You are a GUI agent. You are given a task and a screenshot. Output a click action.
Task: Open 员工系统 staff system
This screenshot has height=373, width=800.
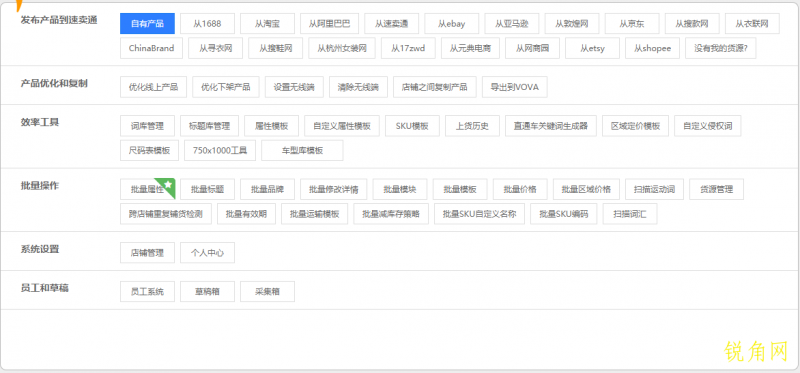147,291
